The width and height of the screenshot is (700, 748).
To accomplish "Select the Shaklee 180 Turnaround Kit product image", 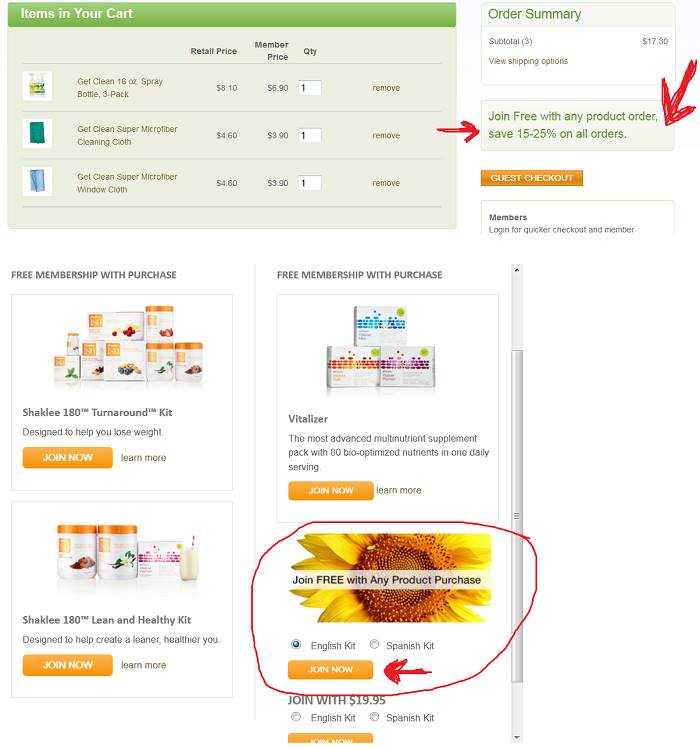I will pyautogui.click(x=128, y=344).
